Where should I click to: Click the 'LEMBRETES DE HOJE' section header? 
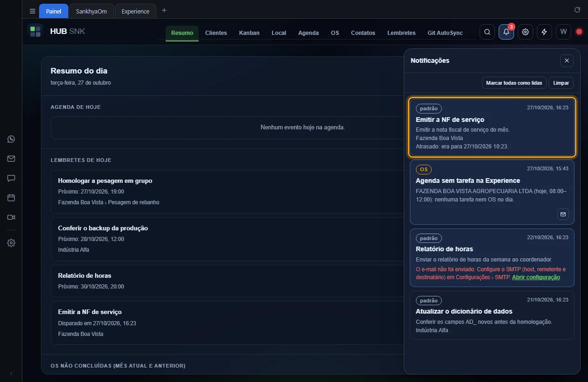81,160
